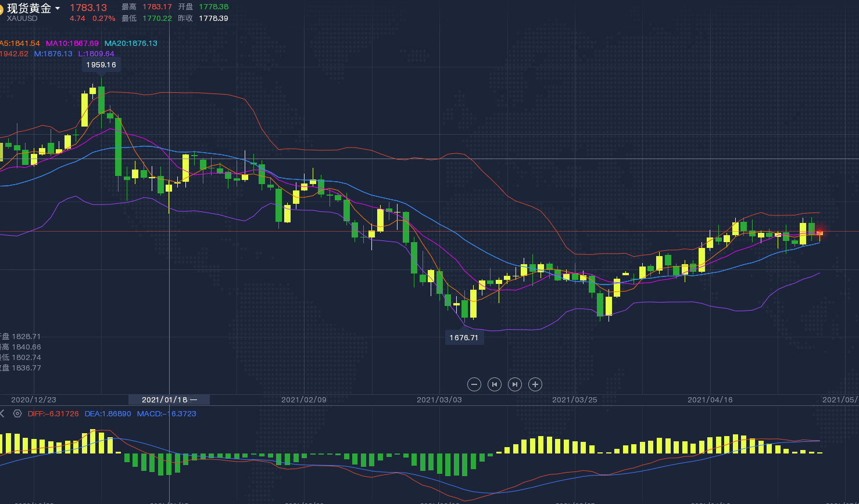Click the 2021/01/18 crosshair date marker

(x=169, y=400)
